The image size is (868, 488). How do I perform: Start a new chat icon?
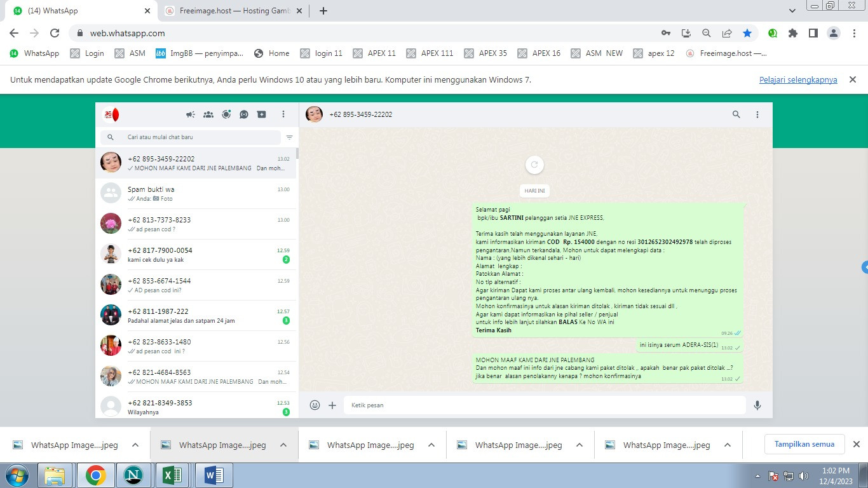pyautogui.click(x=262, y=114)
